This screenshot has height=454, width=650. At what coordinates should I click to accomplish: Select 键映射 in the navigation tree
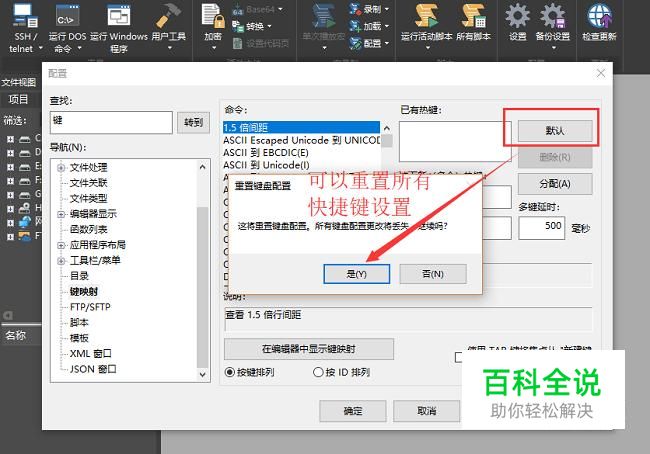(x=84, y=291)
